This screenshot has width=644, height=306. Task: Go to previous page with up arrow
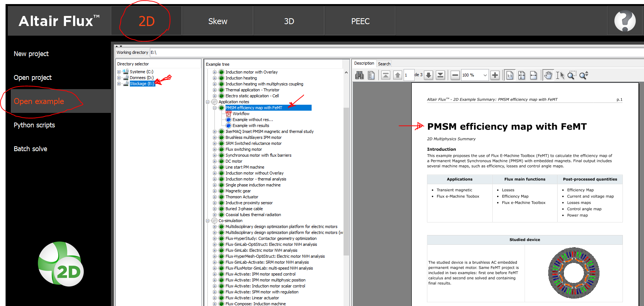coord(398,75)
